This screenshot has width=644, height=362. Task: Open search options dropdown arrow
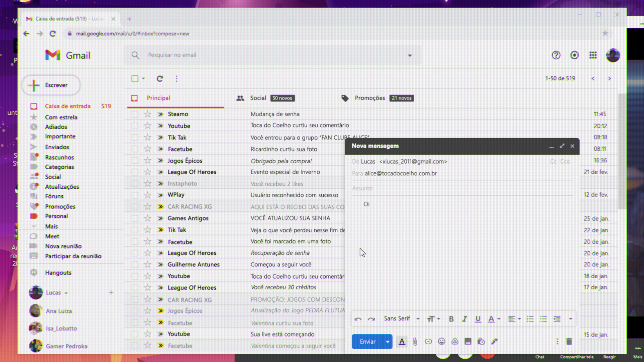pyautogui.click(x=410, y=55)
